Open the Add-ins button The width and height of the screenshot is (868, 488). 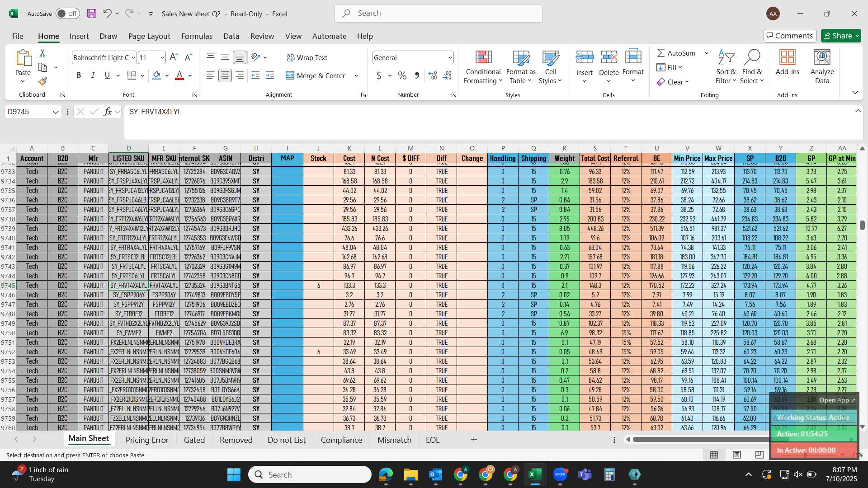point(787,62)
